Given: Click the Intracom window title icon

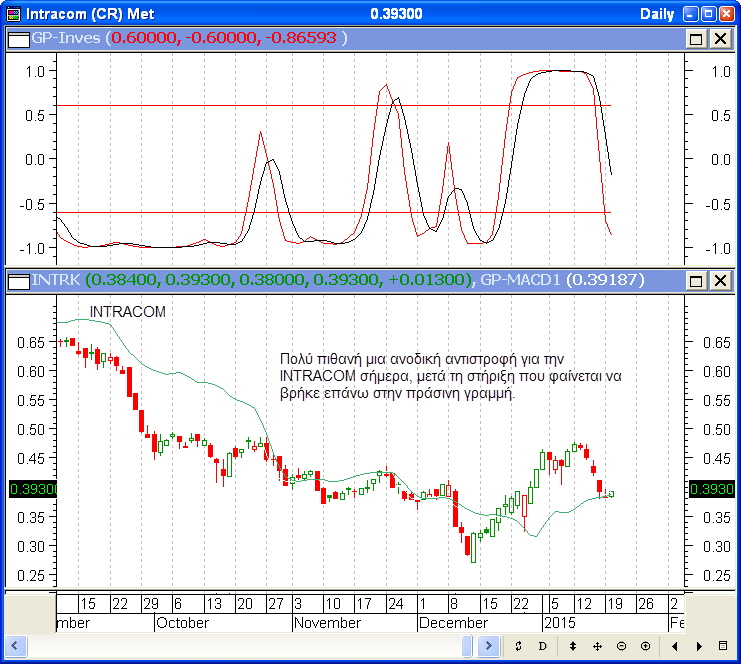Looking at the screenshot, I should pos(14,14).
